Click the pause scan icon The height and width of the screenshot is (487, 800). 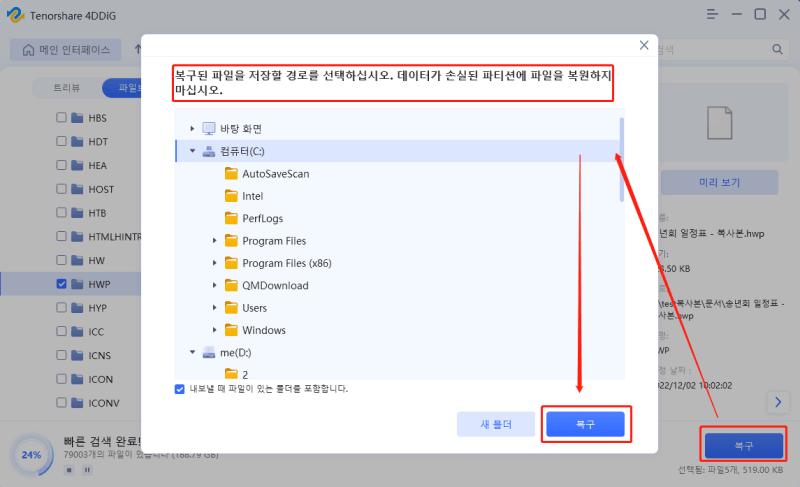[87, 470]
